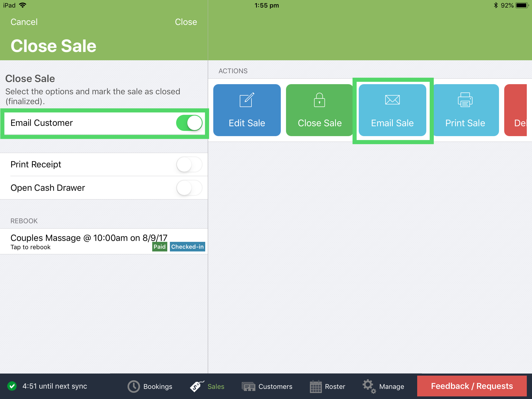Open the Bookings tab
The image size is (532, 399).
click(x=150, y=387)
